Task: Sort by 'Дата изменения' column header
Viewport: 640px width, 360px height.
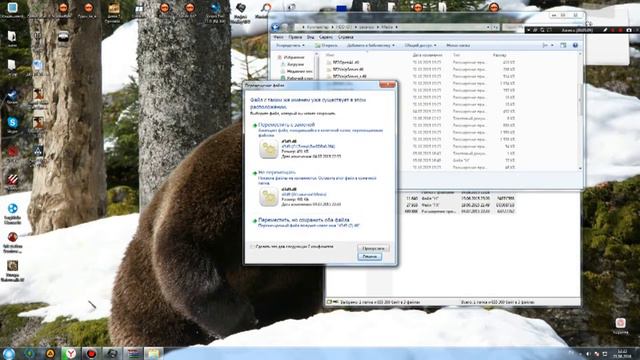Action: tap(427, 55)
